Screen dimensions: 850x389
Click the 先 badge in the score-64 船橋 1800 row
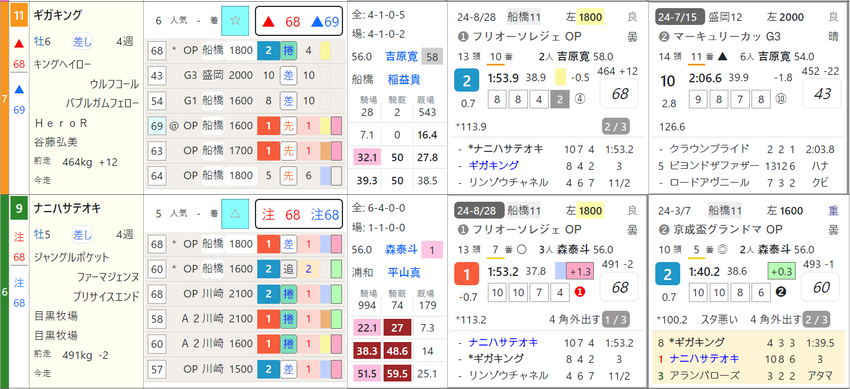click(x=288, y=175)
